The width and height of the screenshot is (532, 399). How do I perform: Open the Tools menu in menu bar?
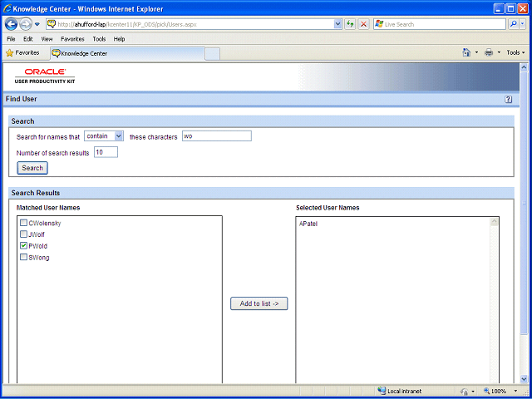click(x=99, y=39)
